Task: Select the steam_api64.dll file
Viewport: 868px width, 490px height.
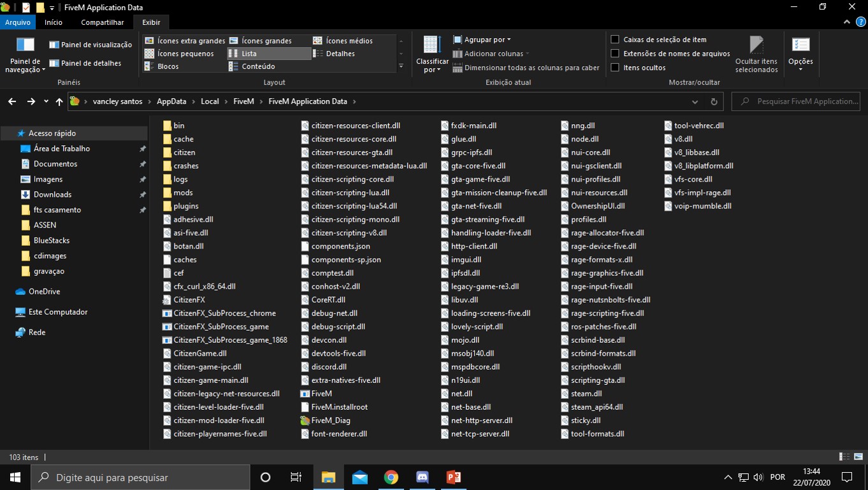Action: tap(592, 407)
